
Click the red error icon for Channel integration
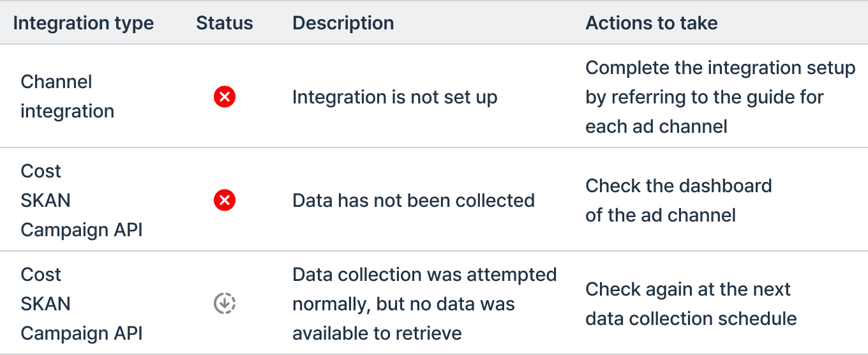[225, 97]
